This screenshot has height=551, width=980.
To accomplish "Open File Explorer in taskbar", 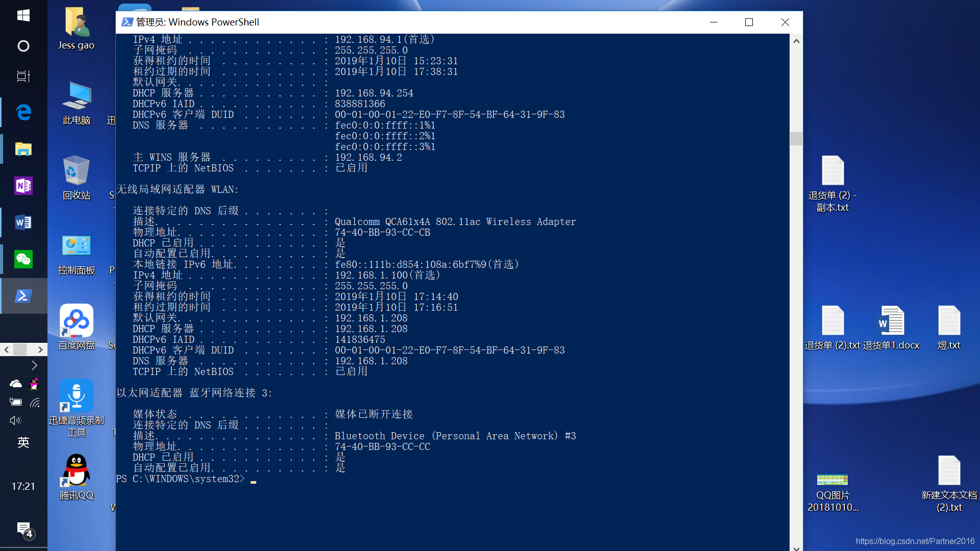I will click(23, 149).
